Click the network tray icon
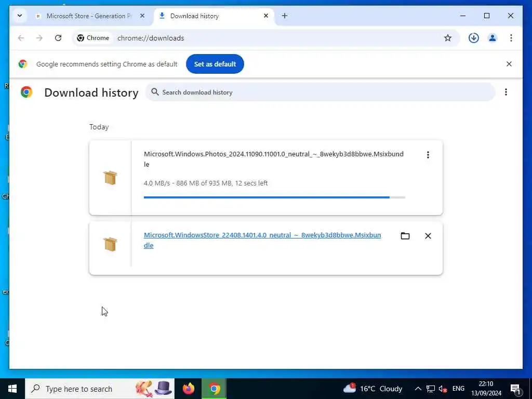Viewport: 532px width, 399px height. pos(431,389)
